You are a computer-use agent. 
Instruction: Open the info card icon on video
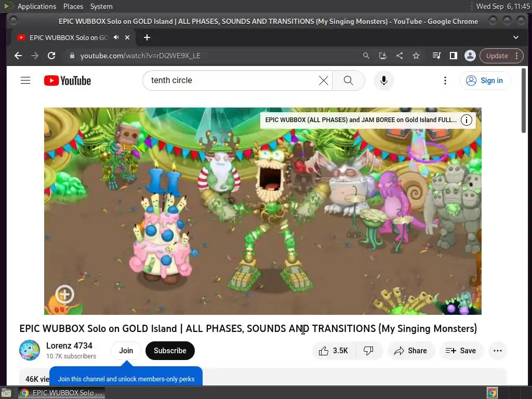click(x=467, y=120)
